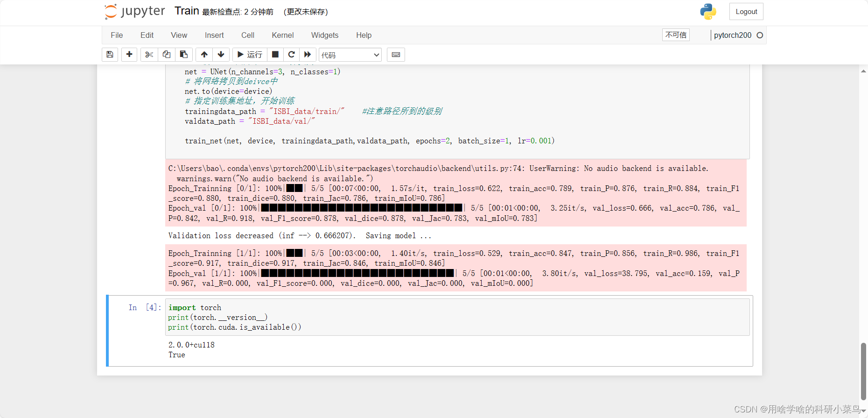Interrupt the kernel with stop icon
The image size is (868, 418).
click(275, 55)
